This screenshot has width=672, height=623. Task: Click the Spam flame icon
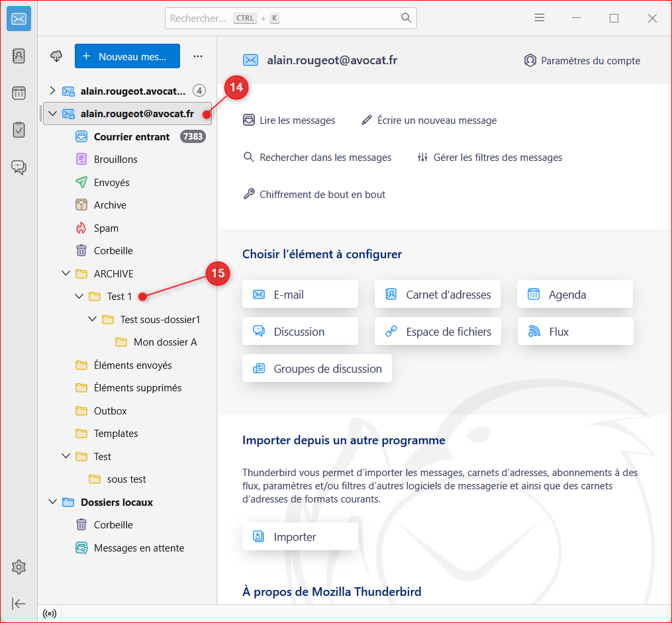[81, 228]
